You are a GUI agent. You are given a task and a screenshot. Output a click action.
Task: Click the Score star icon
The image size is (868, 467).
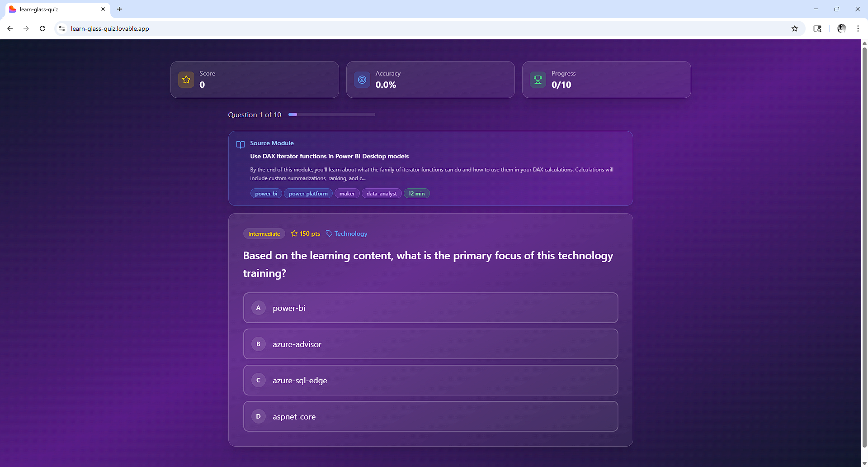coord(186,80)
